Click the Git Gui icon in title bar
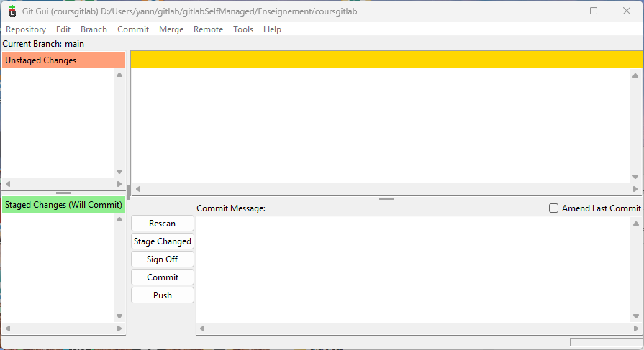 [12, 11]
